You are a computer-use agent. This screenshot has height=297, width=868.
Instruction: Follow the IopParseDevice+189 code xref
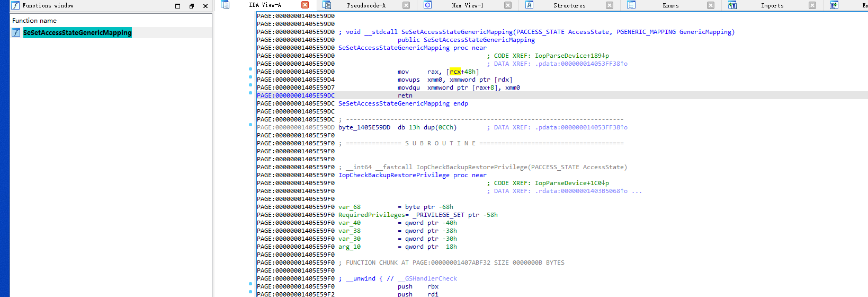(x=571, y=56)
